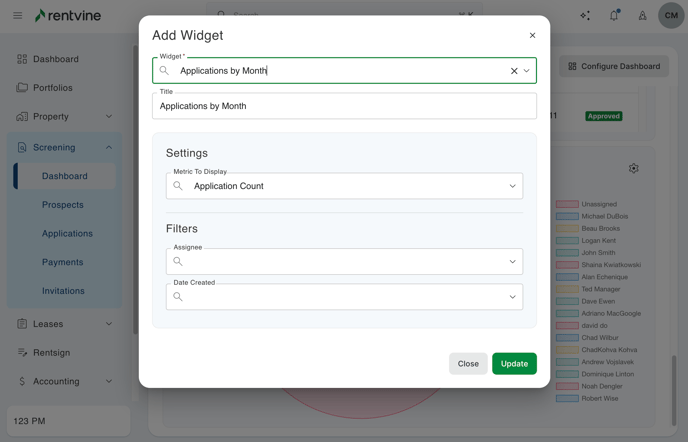This screenshot has height=442, width=688.
Task: Expand the Widget dropdown arrow
Action: pos(527,71)
